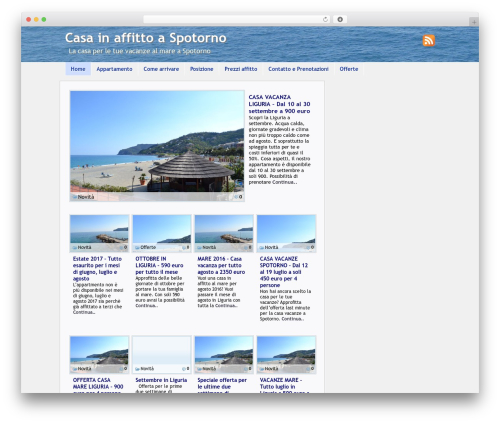Viewport: 500px width, 423px height.
Task: Open comment count on OTTOBRE thumbnail
Action: pos(186,247)
